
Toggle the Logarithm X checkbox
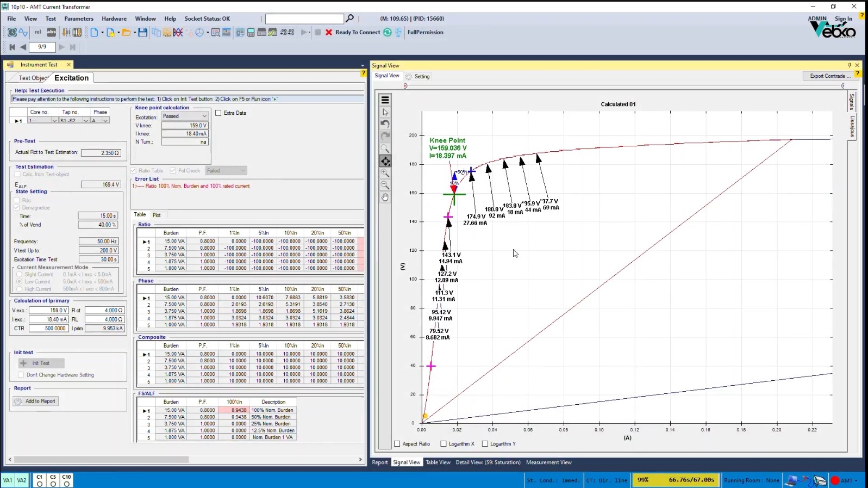point(444,444)
